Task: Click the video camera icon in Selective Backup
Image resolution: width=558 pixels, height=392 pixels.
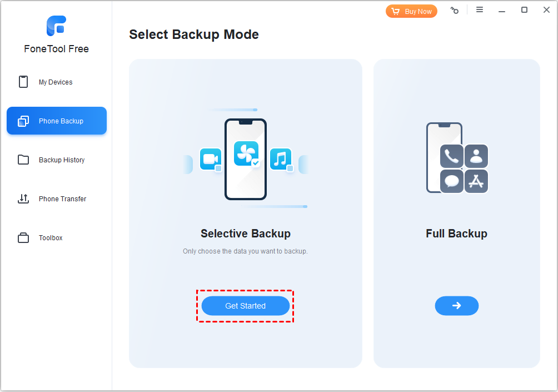Action: click(210, 159)
